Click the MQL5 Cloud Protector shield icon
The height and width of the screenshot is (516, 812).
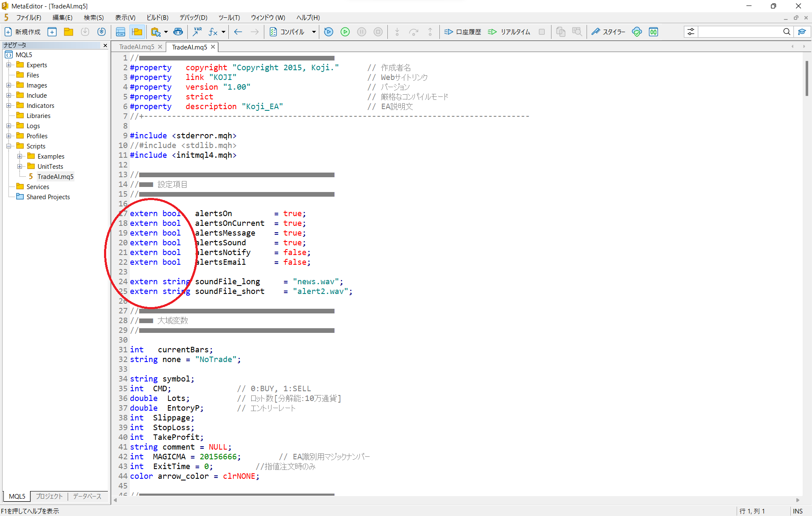coord(636,32)
